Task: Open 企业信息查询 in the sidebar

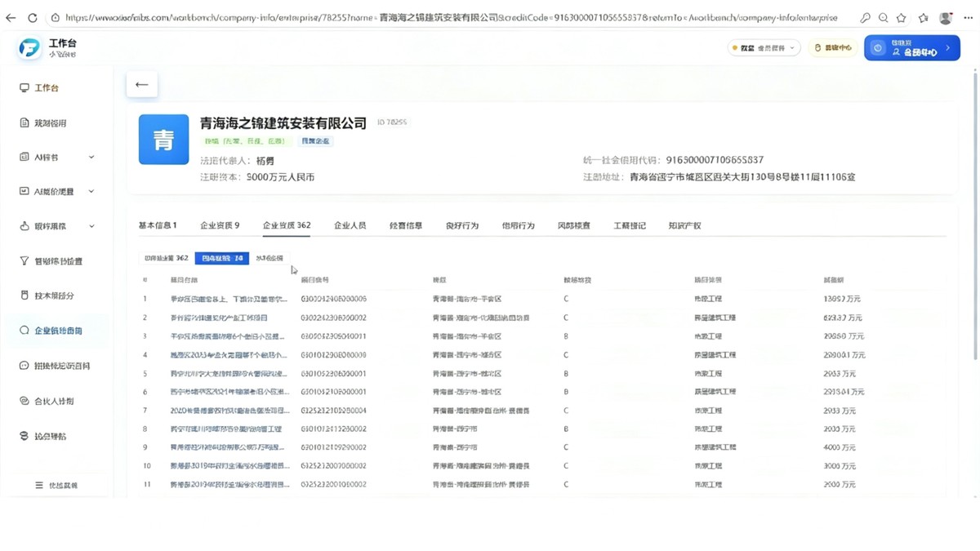Action: pyautogui.click(x=58, y=331)
